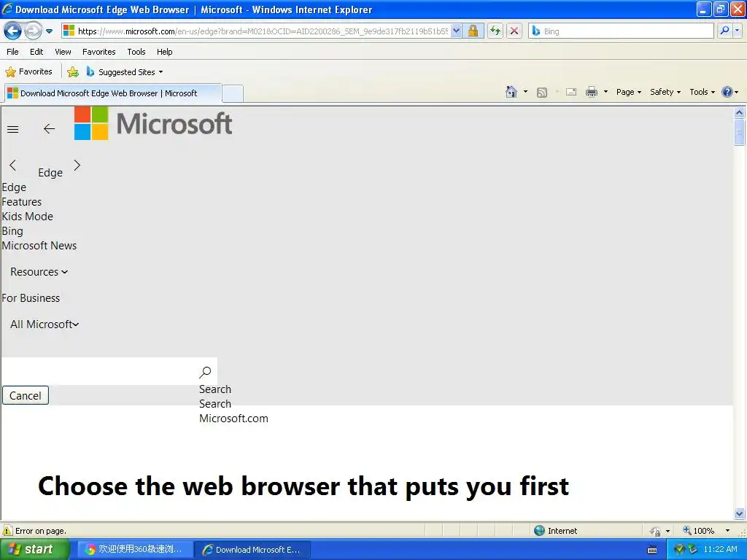Expand the Print dropdown arrow

point(605,92)
